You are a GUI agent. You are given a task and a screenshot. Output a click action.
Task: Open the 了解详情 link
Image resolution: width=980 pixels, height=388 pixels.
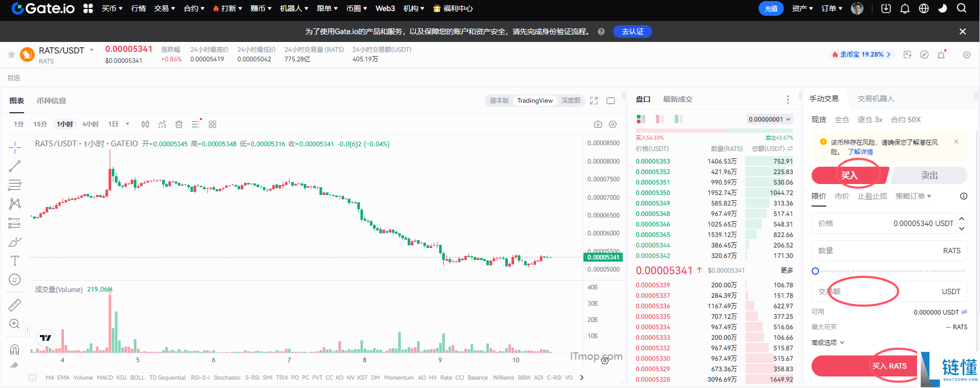pos(860,152)
